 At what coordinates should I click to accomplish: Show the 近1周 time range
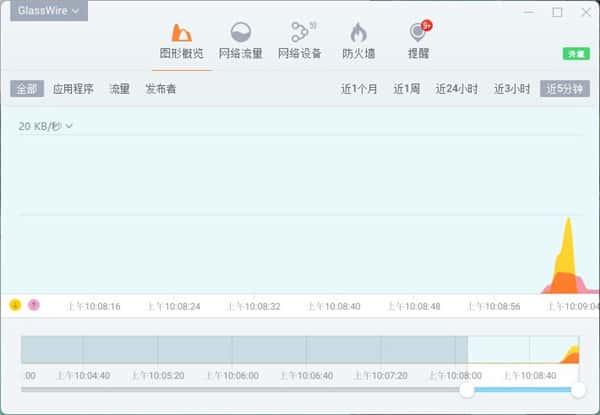point(407,89)
